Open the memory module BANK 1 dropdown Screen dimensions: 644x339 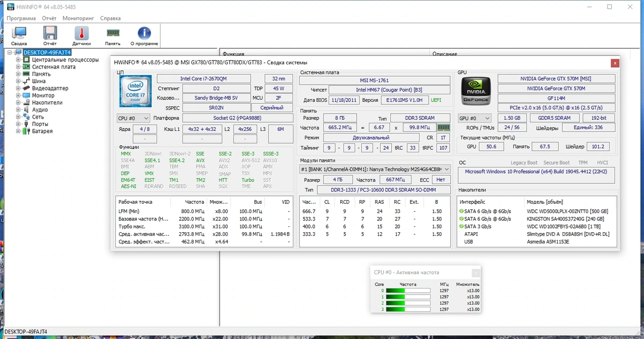tap(375, 169)
